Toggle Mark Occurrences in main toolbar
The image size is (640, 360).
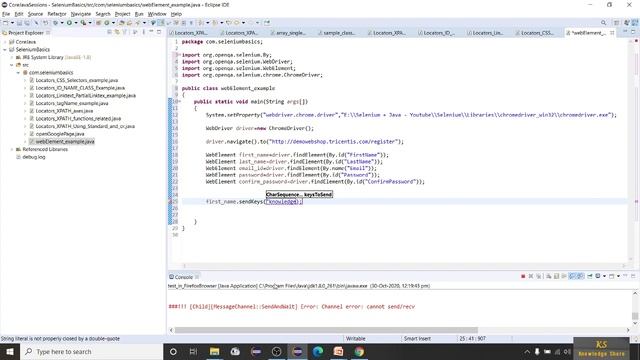tap(161, 23)
